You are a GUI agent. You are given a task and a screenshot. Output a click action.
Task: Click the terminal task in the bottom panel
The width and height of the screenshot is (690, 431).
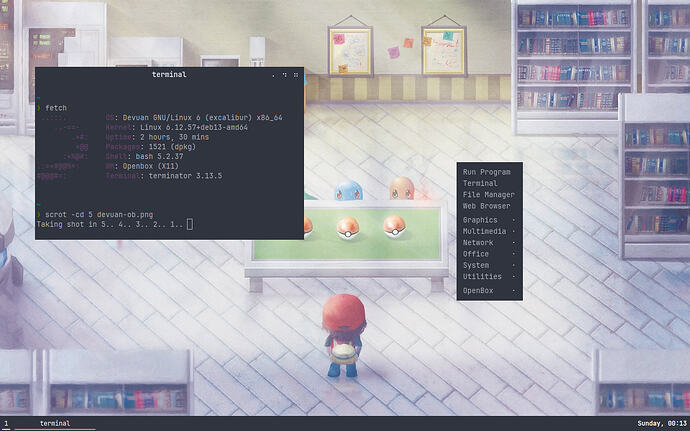pyautogui.click(x=55, y=424)
